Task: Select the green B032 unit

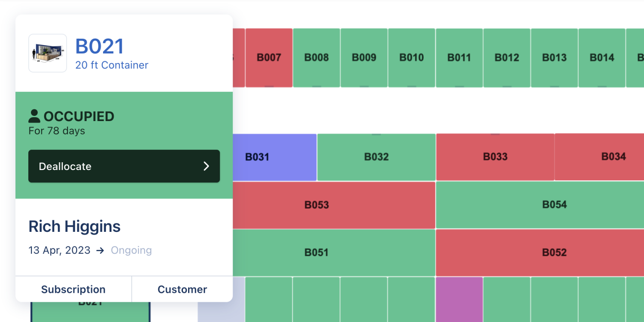Action: 376,157
